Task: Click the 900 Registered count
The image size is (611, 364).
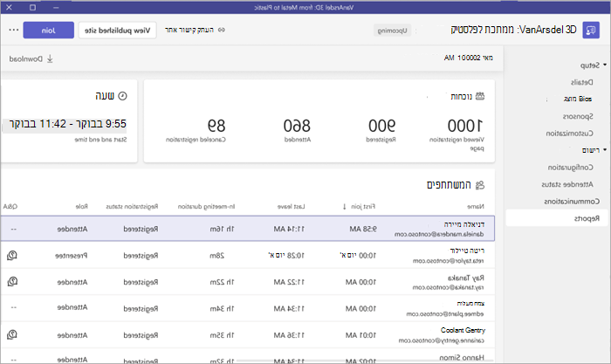Action: (x=381, y=126)
